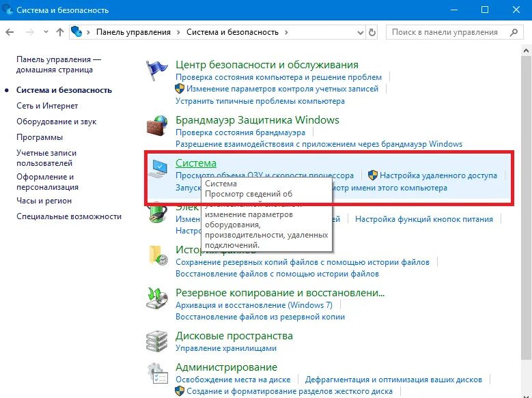Viewport: 532px width, 398px height.
Task: Click the Refresh button beside address bar
Action: (372, 32)
